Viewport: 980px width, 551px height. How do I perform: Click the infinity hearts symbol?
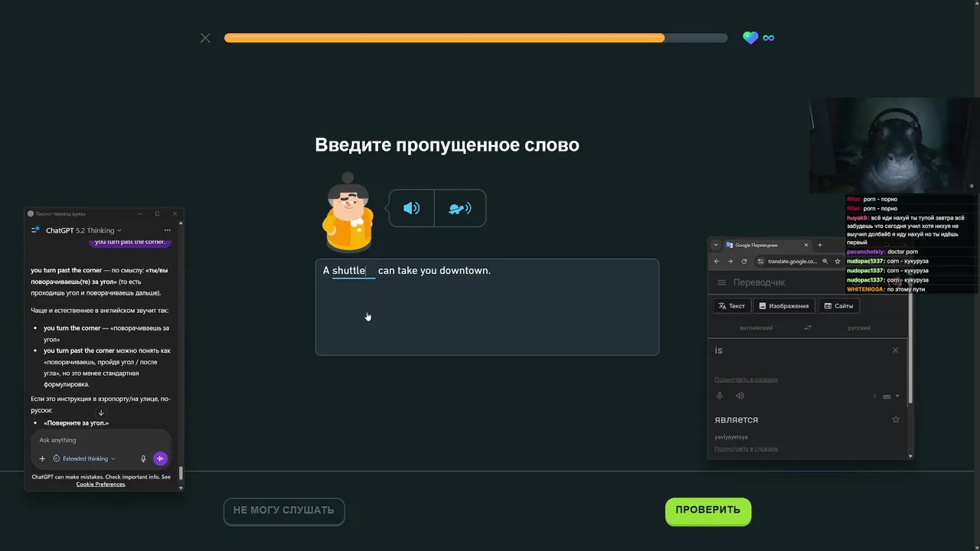[x=769, y=37]
